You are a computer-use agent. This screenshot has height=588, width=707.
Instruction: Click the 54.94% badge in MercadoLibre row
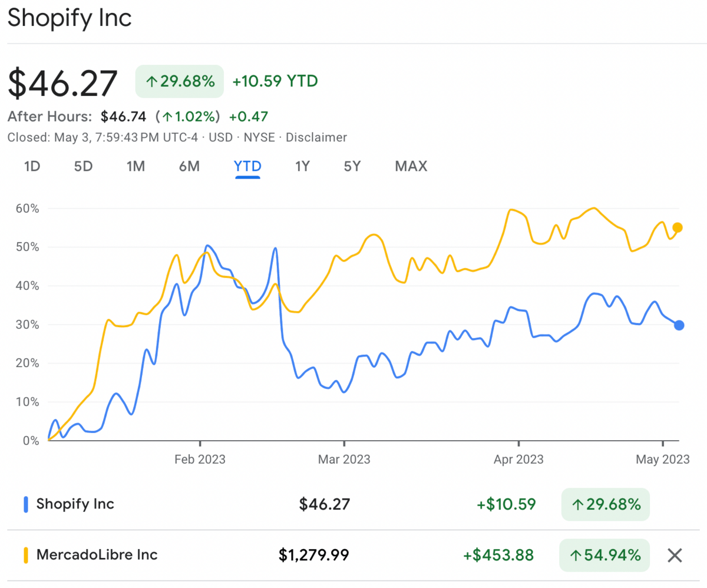(x=605, y=555)
